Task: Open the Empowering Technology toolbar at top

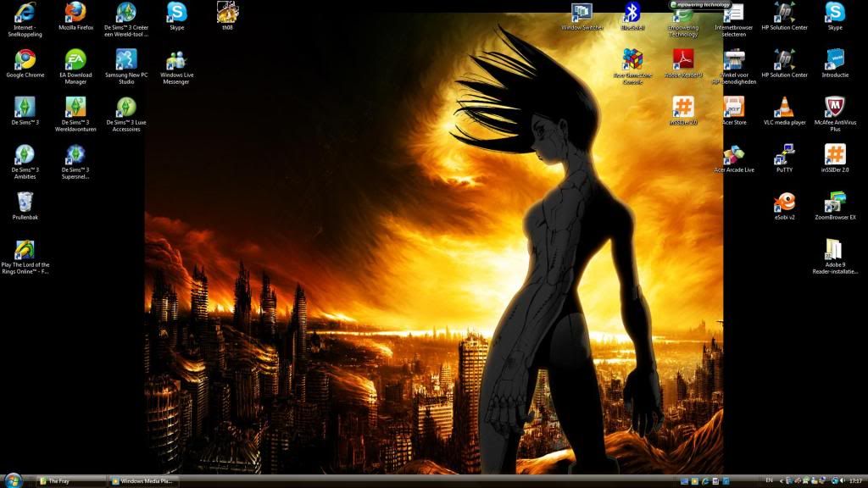Action: pyautogui.click(x=701, y=4)
